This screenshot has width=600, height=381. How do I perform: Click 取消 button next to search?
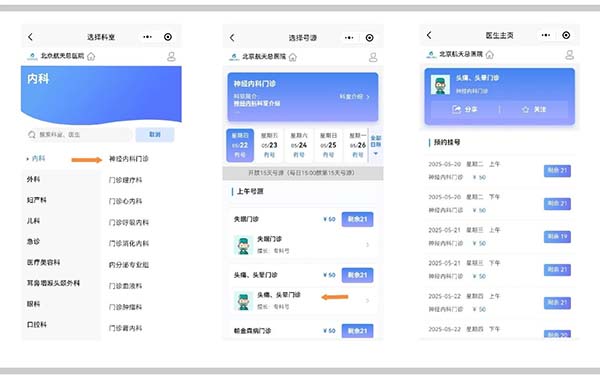pos(155,135)
